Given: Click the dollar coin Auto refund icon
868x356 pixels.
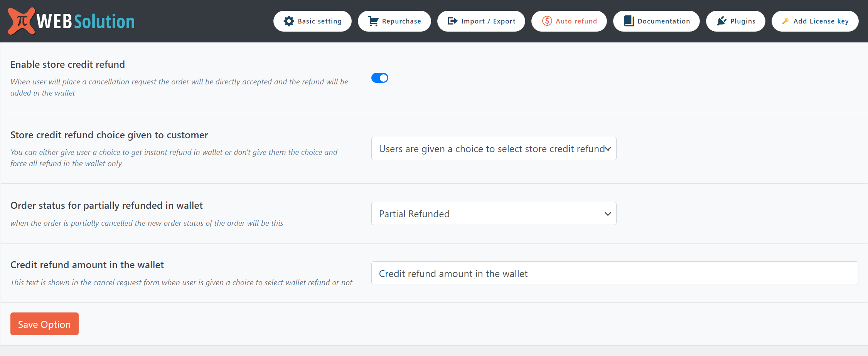Looking at the screenshot, I should pos(547,21).
